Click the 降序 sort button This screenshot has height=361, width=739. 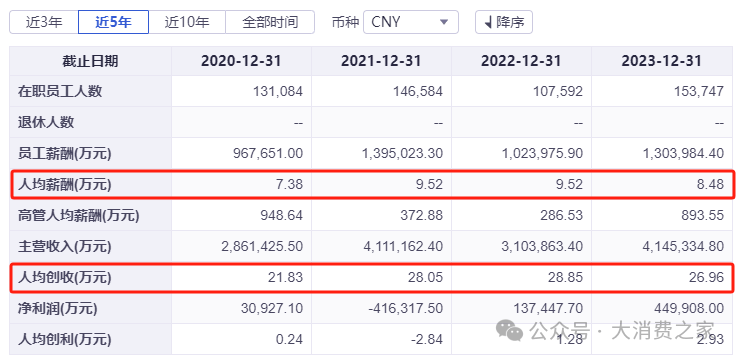point(504,22)
